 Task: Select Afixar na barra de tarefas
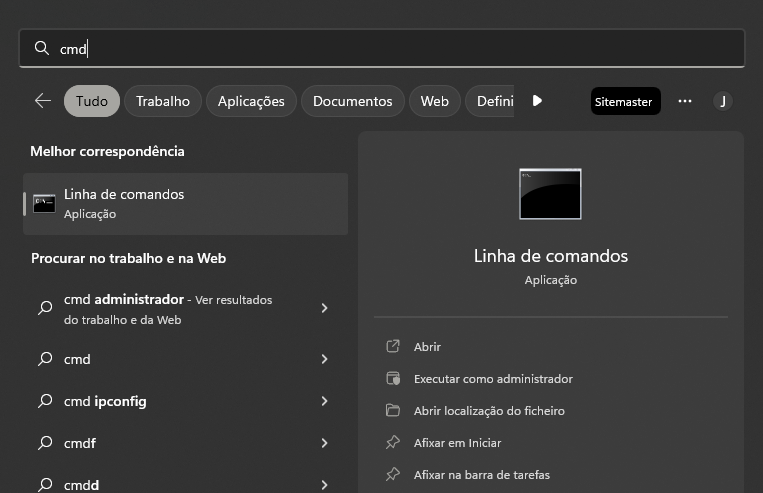click(x=481, y=475)
